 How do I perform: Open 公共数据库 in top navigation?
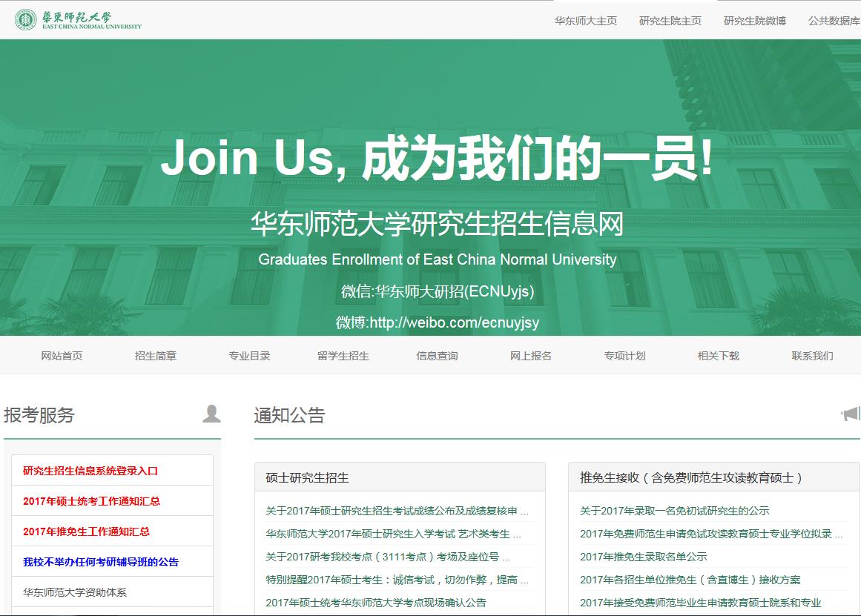[x=834, y=21]
